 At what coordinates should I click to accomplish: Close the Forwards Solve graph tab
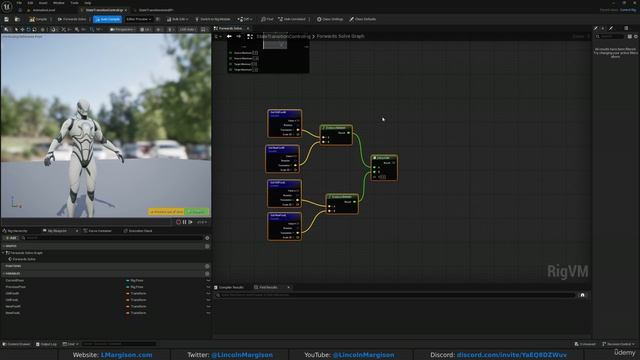tap(248, 29)
